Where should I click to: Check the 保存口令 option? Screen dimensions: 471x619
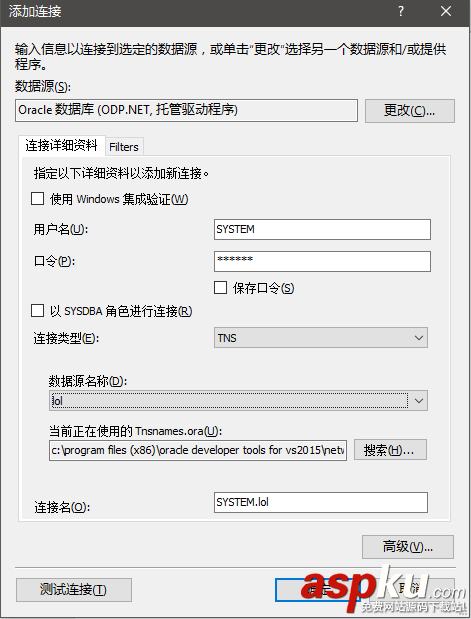(x=220, y=288)
